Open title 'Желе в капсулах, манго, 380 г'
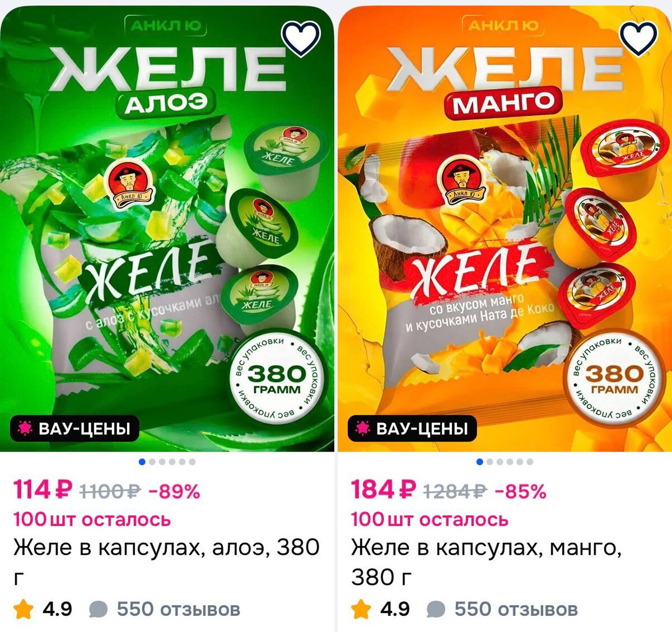This screenshot has height=632, width=672. pos(487,562)
